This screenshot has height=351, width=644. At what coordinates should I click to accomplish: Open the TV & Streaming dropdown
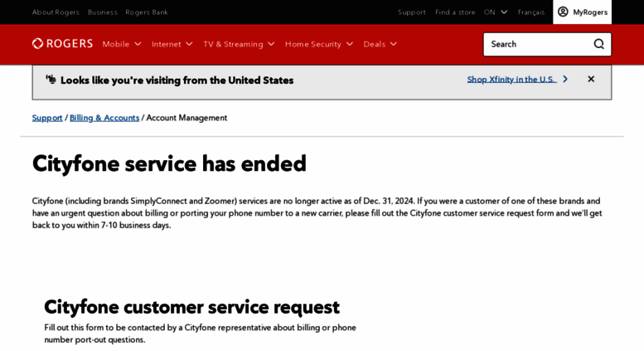pos(239,44)
